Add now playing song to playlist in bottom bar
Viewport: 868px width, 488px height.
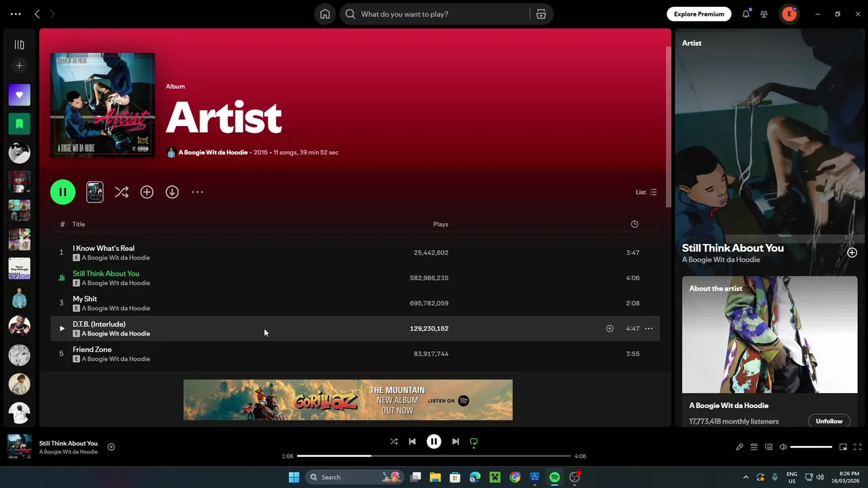tap(111, 447)
